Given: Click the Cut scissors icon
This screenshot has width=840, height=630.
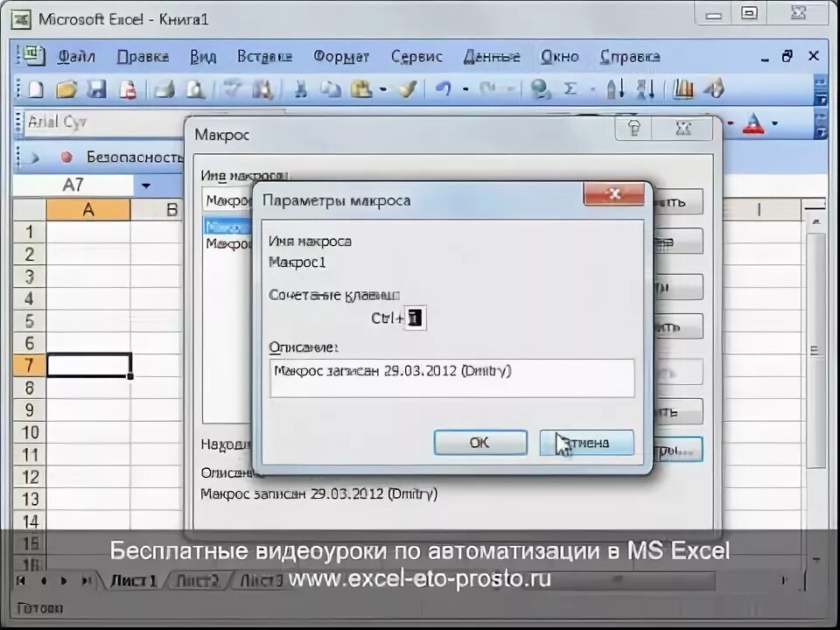Looking at the screenshot, I should pos(300,89).
